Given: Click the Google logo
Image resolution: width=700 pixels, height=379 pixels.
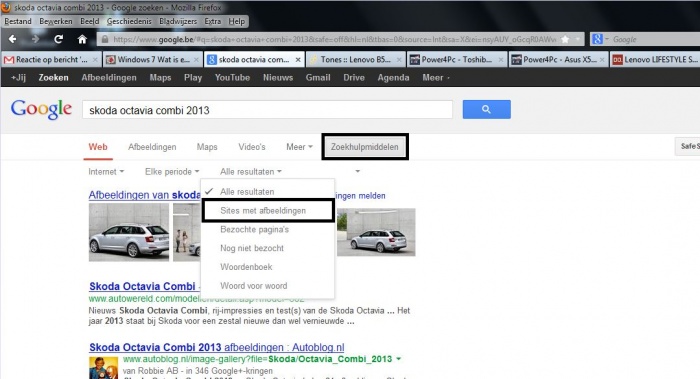Looking at the screenshot, I should click(x=41, y=109).
